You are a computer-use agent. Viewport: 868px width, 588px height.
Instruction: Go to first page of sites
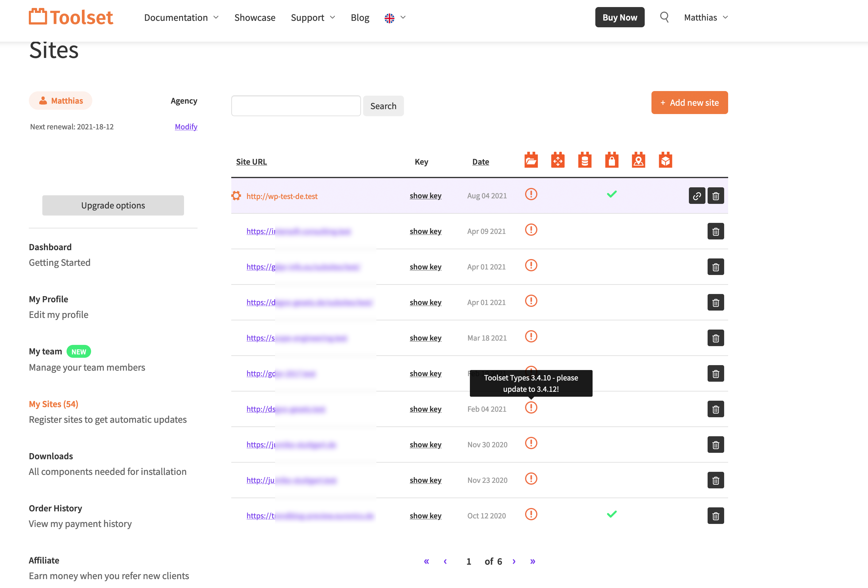pos(426,561)
